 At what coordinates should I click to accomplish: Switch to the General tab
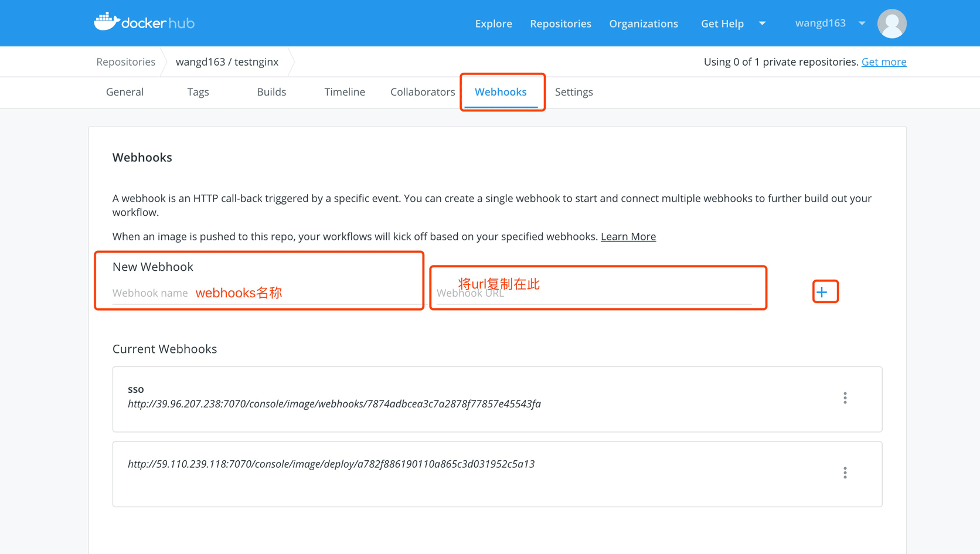125,92
